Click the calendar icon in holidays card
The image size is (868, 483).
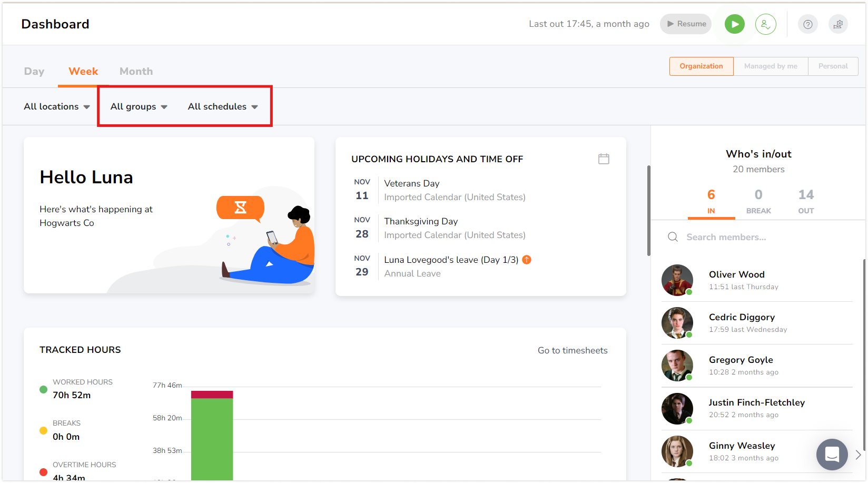point(604,159)
